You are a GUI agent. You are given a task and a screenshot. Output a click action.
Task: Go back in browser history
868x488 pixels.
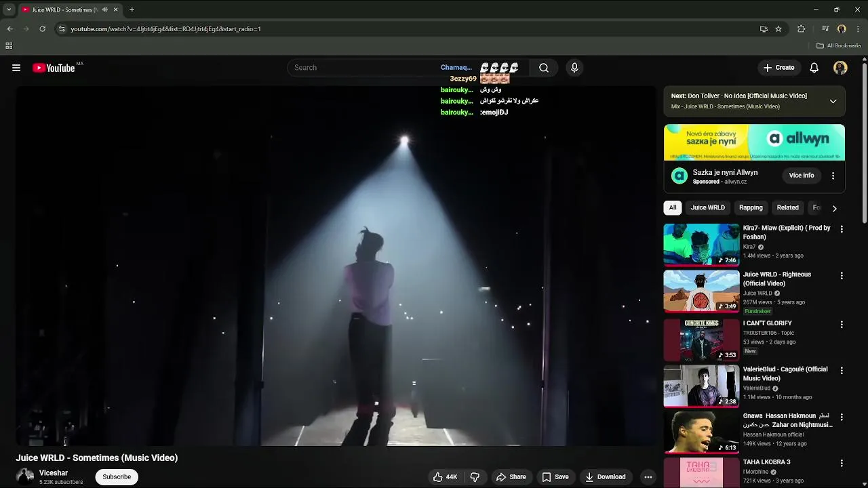coord(9,29)
